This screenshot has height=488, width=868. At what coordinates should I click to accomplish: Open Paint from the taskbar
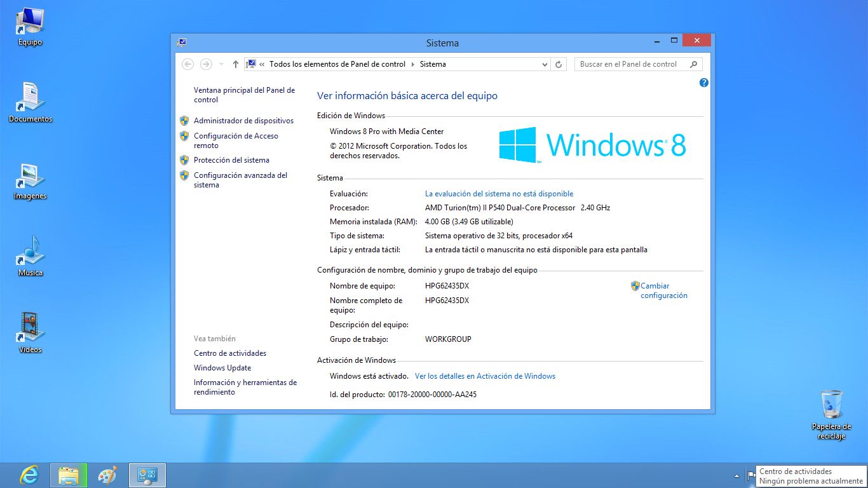[108, 475]
